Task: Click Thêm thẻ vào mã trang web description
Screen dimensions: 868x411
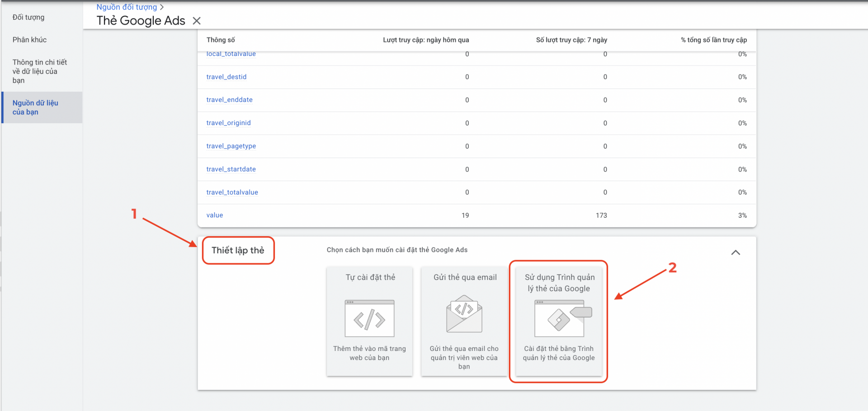Action: (x=369, y=353)
